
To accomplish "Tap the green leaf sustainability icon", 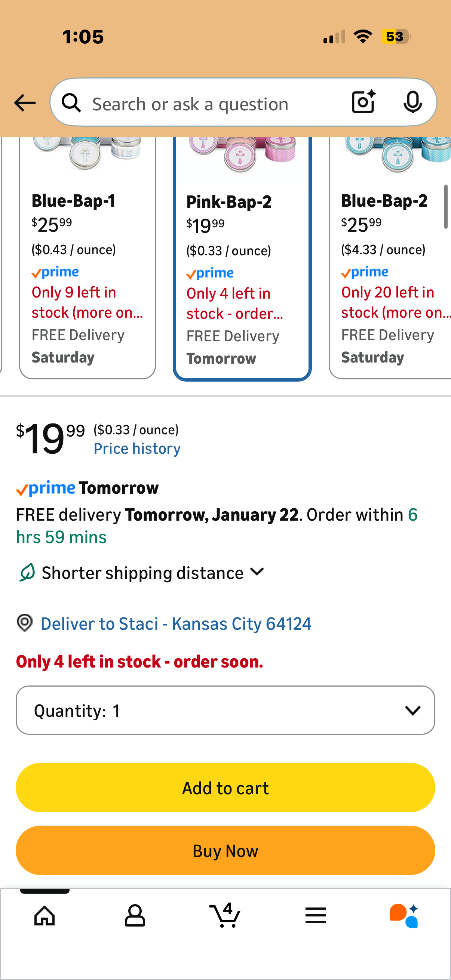I will 27,572.
